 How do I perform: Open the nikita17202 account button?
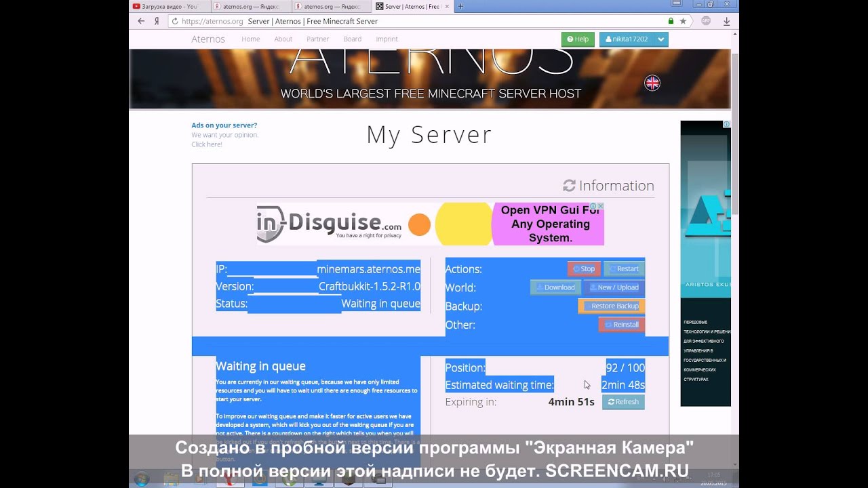point(627,39)
